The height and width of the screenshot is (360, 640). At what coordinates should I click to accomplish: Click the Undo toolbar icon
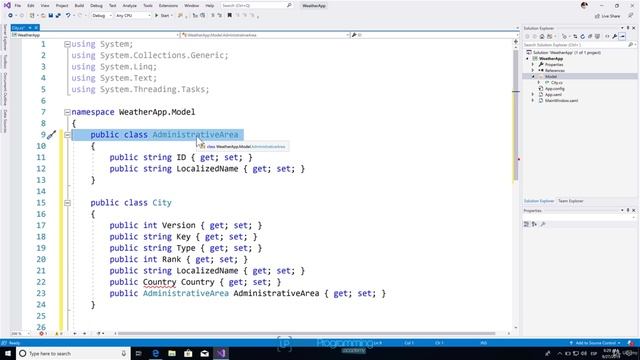[68, 16]
